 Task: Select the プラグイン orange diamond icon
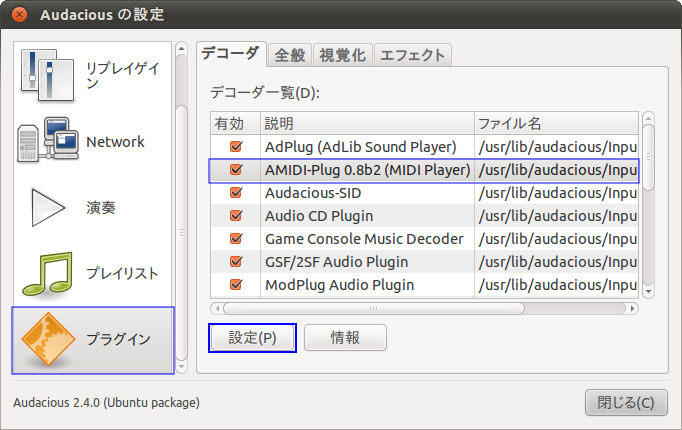point(48,340)
